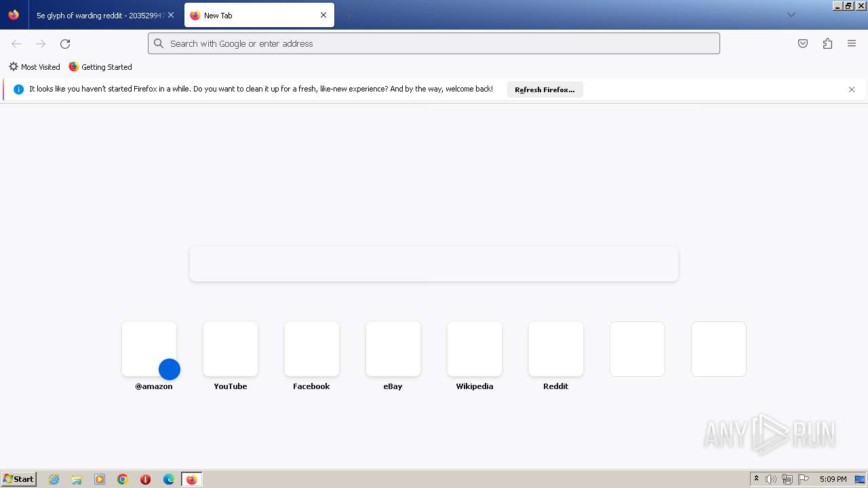Click the new tab page search box
Viewport: 868px width, 488px height.
434,264
